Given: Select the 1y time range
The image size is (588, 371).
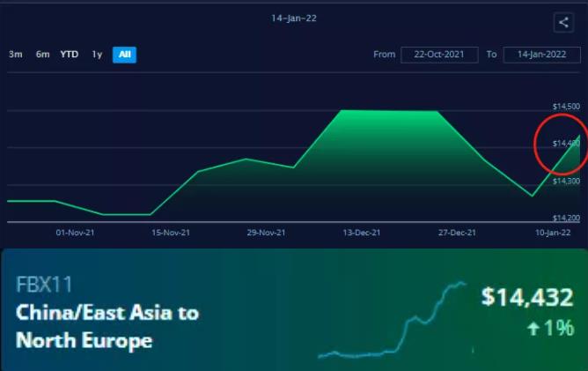Looking at the screenshot, I should [97, 55].
